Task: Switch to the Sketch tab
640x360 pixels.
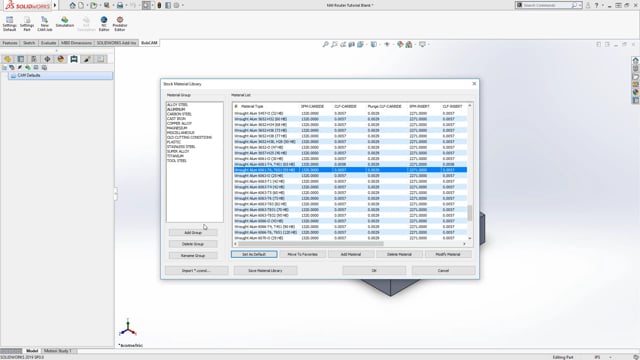Action: [x=29, y=43]
